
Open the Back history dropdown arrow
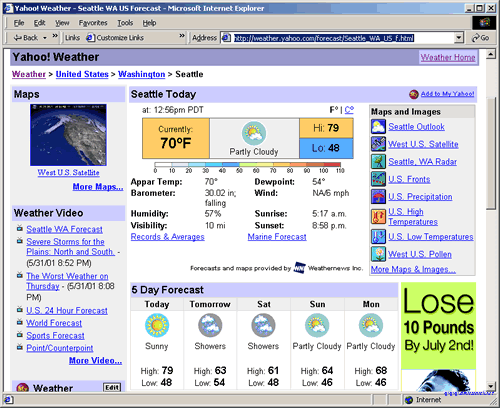pyautogui.click(x=45, y=38)
